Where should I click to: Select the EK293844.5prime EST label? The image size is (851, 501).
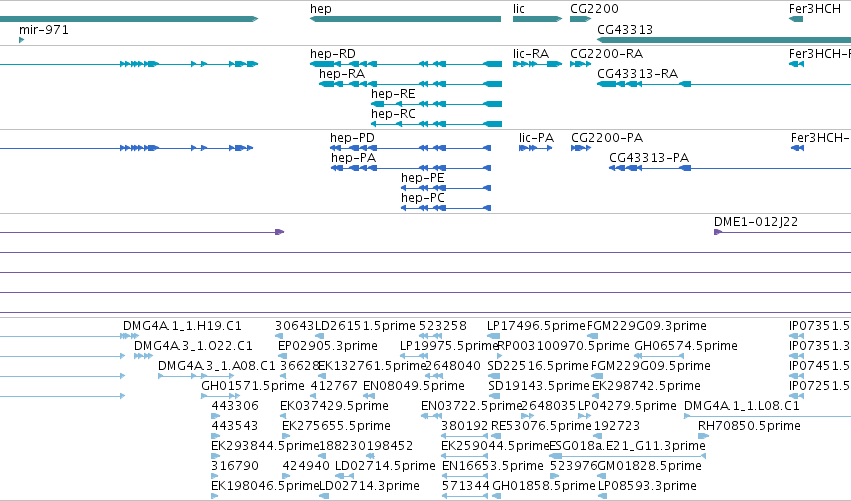[x=265, y=447]
